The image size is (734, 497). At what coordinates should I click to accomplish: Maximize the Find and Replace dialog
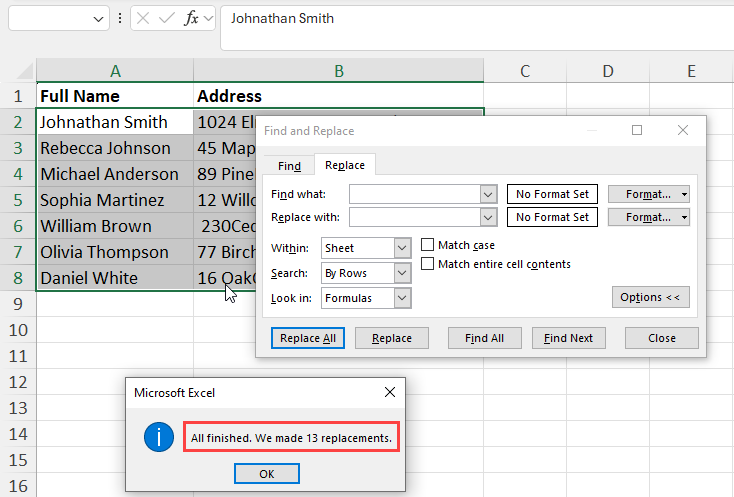637,130
